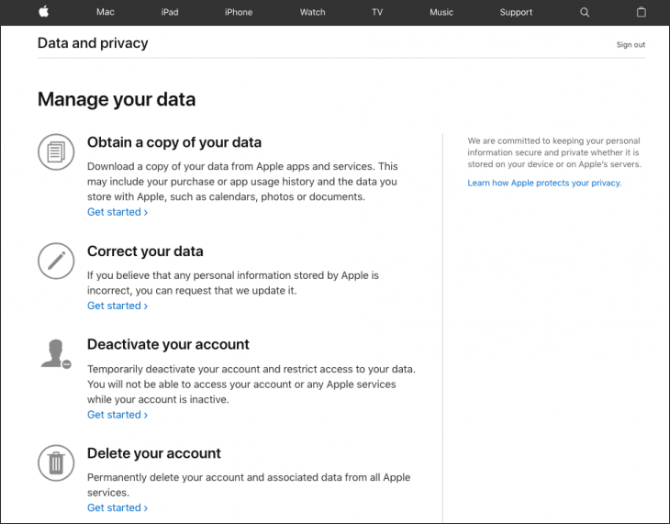This screenshot has height=525, width=670.
Task: Click the pencil icon beside Correct your data
Action: click(x=56, y=261)
